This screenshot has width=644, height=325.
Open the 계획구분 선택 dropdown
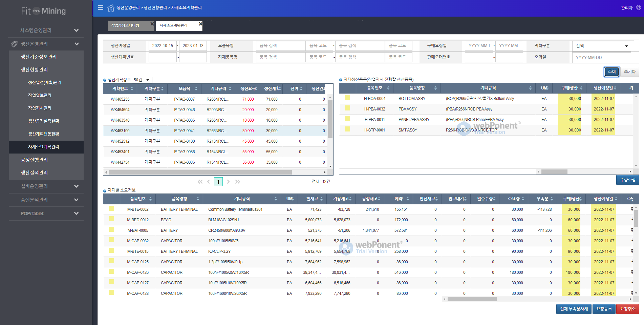[601, 46]
